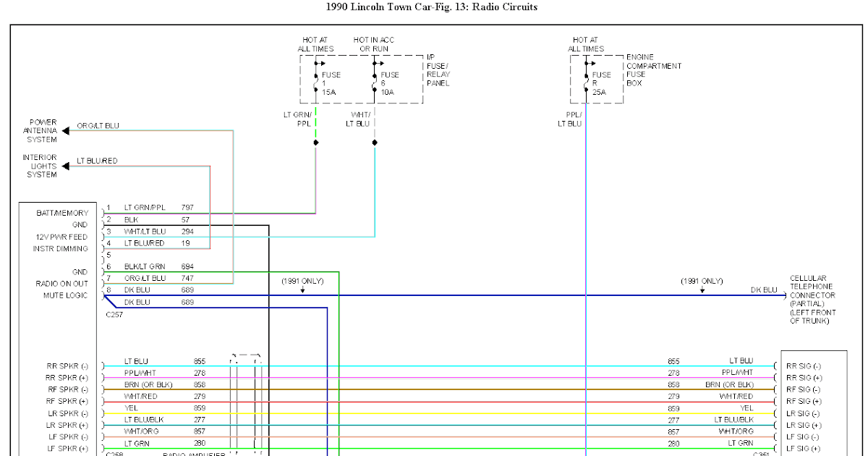Select the 'INSTR DIMMING' pin label
The image size is (868, 456).
(x=61, y=248)
